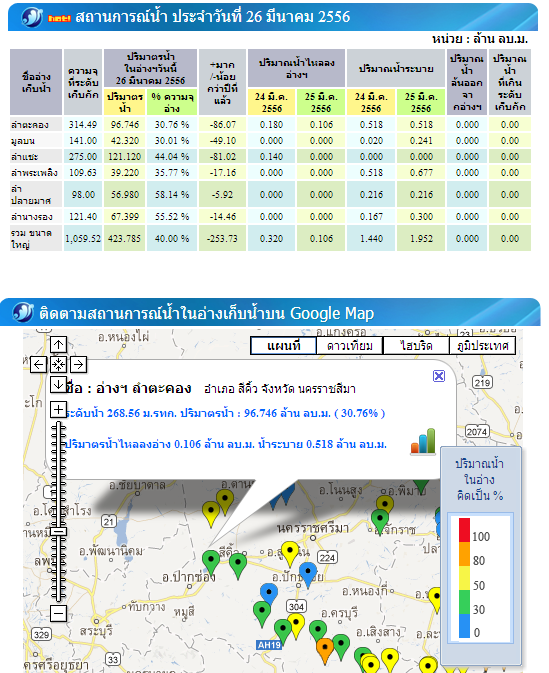Screen dimensions: 549x673
Task: Click the 58.14 % value for ลำปลายมาศ
Action: point(172,194)
